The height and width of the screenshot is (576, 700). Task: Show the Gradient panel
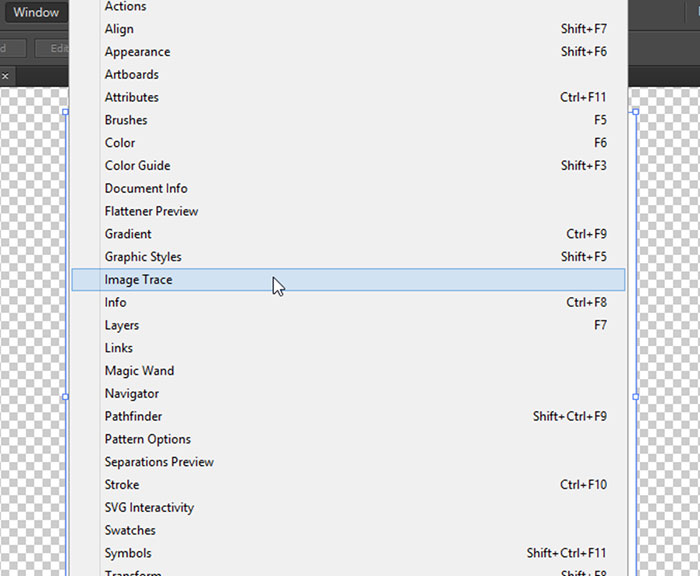[x=128, y=234]
